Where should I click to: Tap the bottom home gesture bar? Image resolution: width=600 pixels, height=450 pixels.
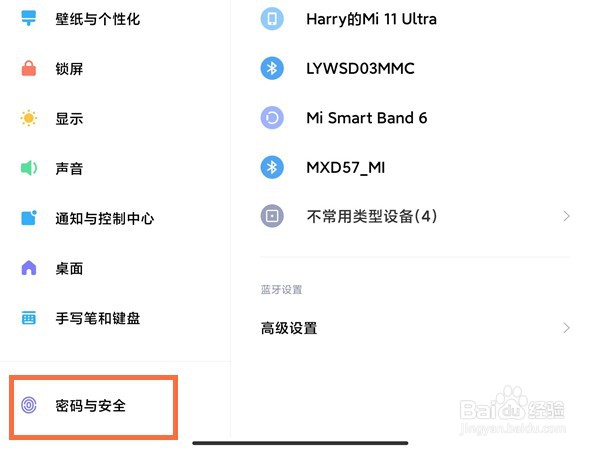click(300, 443)
